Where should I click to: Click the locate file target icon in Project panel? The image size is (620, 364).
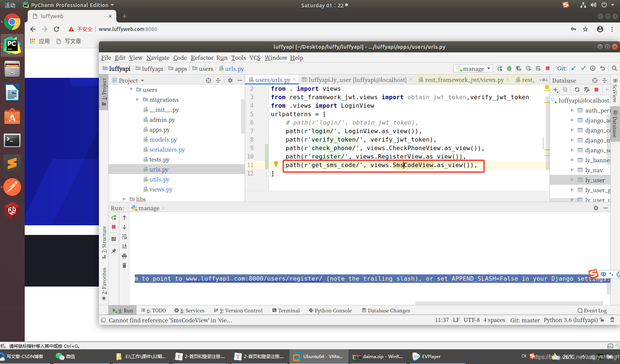pyautogui.click(x=209, y=80)
